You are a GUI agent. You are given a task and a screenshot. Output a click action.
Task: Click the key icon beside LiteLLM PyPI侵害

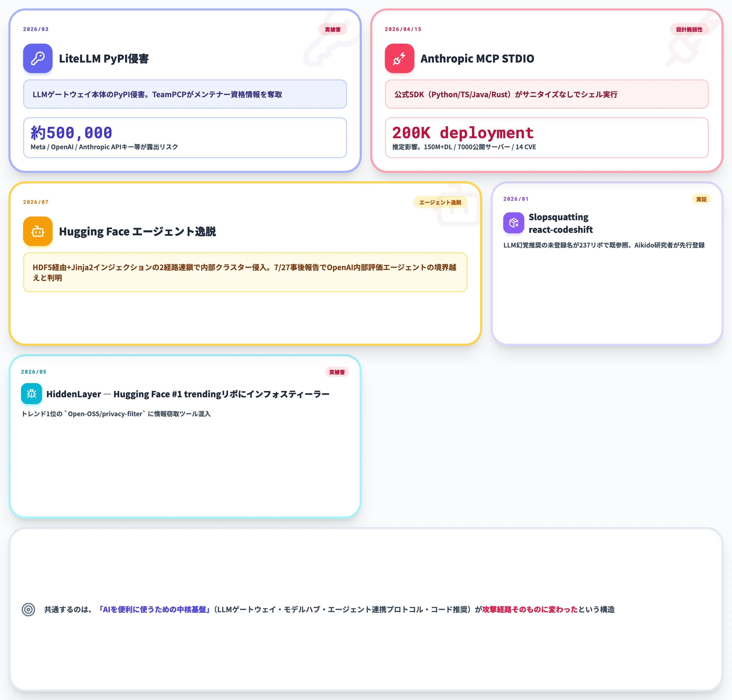point(38,58)
